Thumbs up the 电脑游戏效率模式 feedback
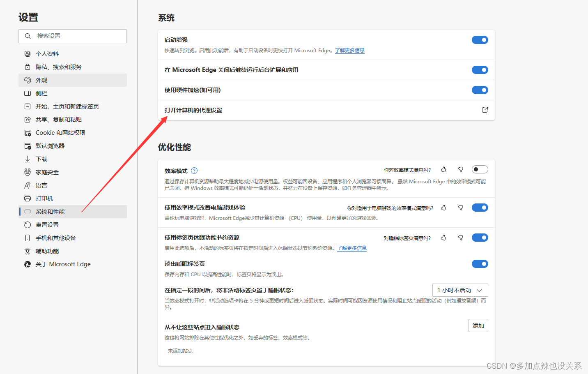 [x=443, y=208]
